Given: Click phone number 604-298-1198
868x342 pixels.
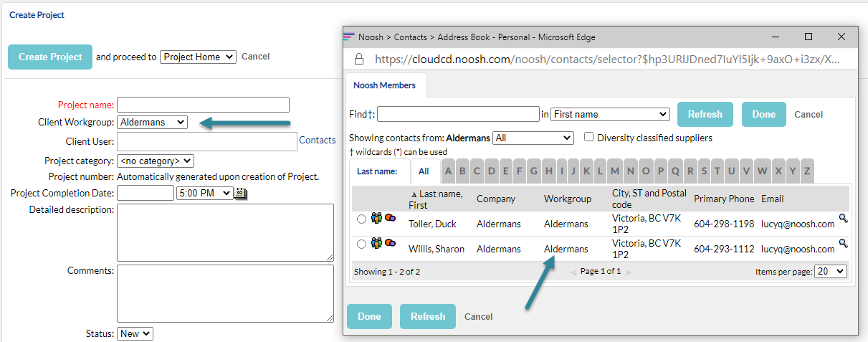Looking at the screenshot, I should click(724, 224).
